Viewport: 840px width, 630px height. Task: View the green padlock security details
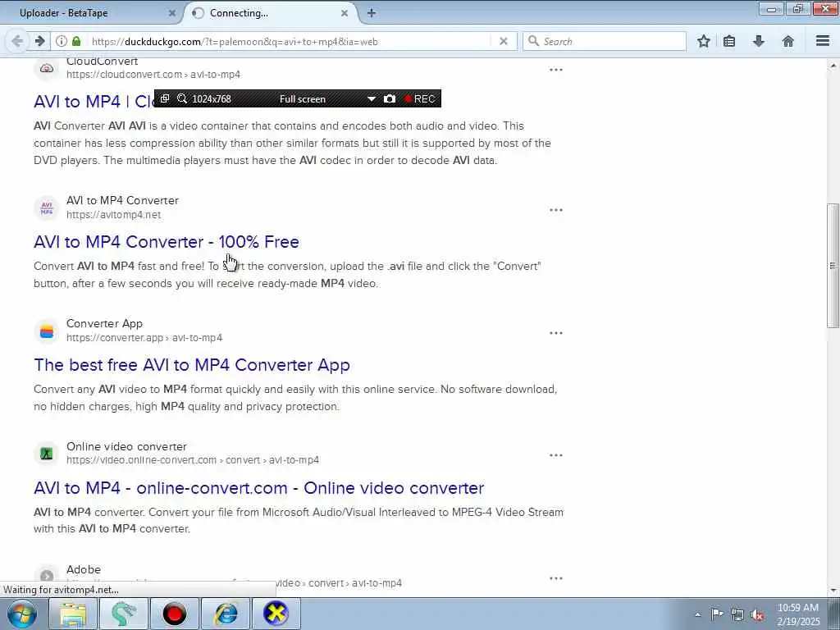(x=76, y=41)
